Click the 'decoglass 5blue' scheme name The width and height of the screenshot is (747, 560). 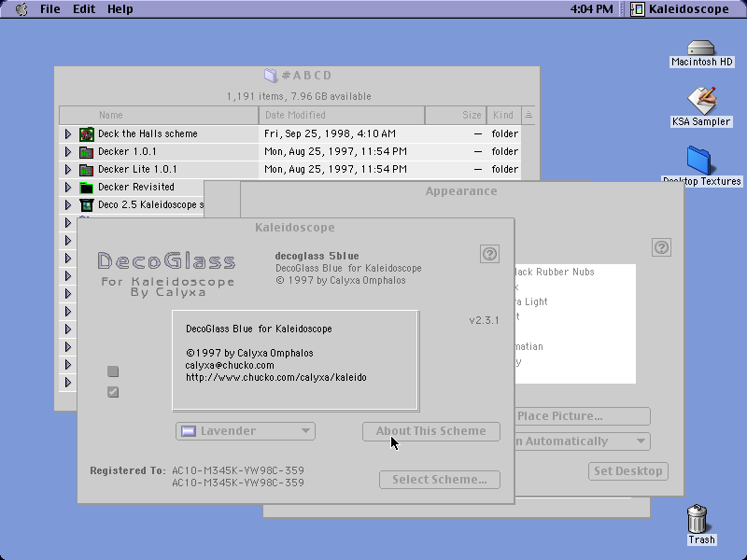317,256
